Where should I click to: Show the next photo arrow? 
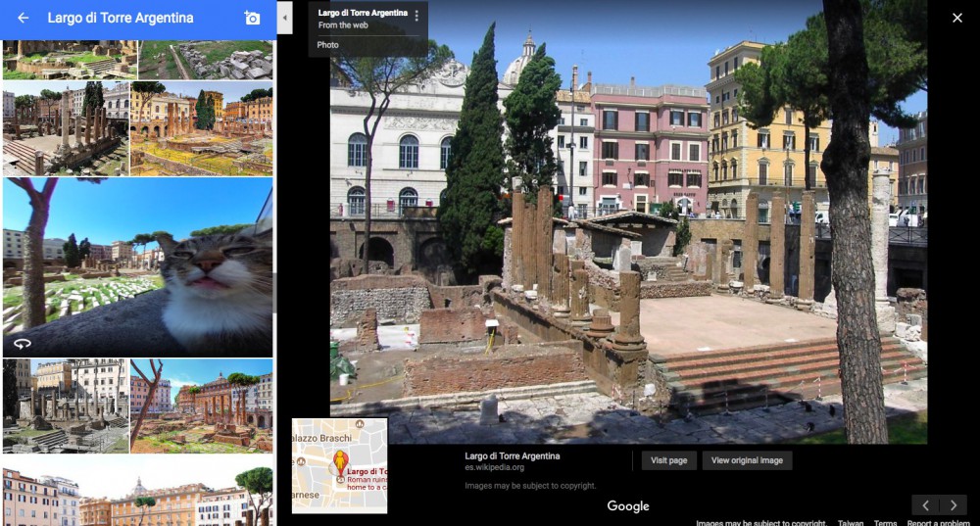pos(954,504)
